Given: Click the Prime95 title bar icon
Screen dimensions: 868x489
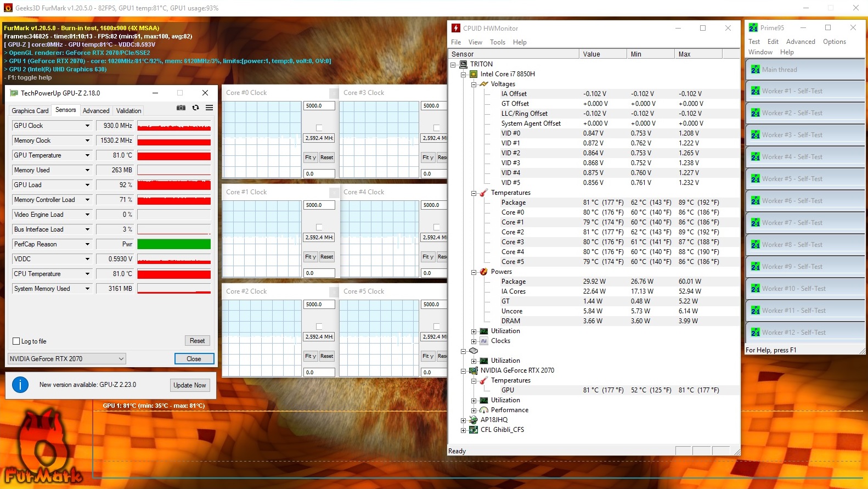Looking at the screenshot, I should 753,27.
